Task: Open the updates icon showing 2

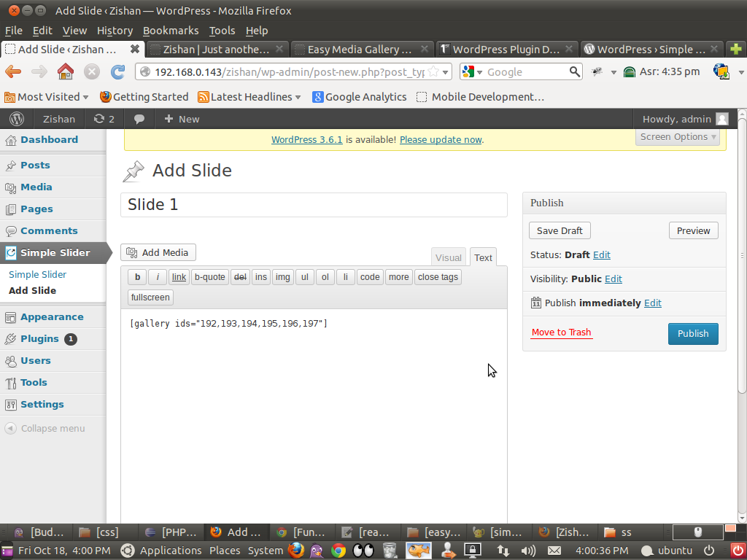Action: pos(104,119)
